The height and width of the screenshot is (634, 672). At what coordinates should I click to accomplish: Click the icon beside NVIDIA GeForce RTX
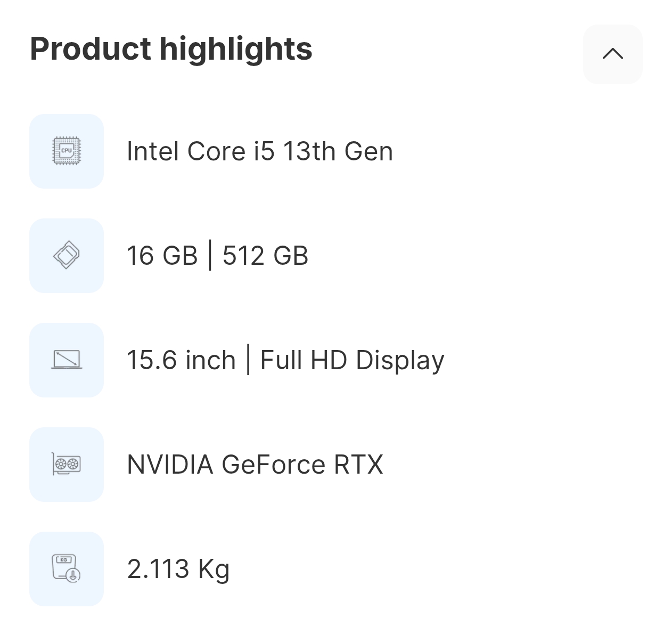coord(66,465)
